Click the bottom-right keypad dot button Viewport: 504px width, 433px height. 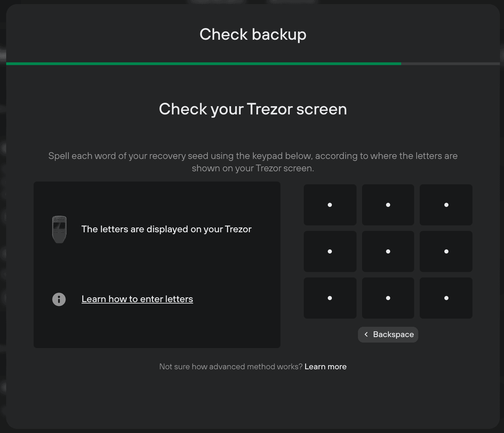[446, 298]
